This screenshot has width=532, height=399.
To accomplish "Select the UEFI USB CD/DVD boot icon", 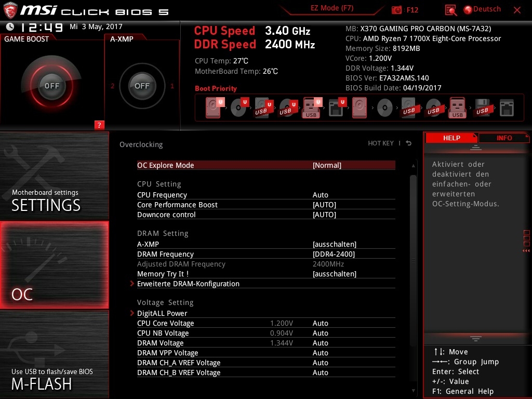I will point(288,108).
